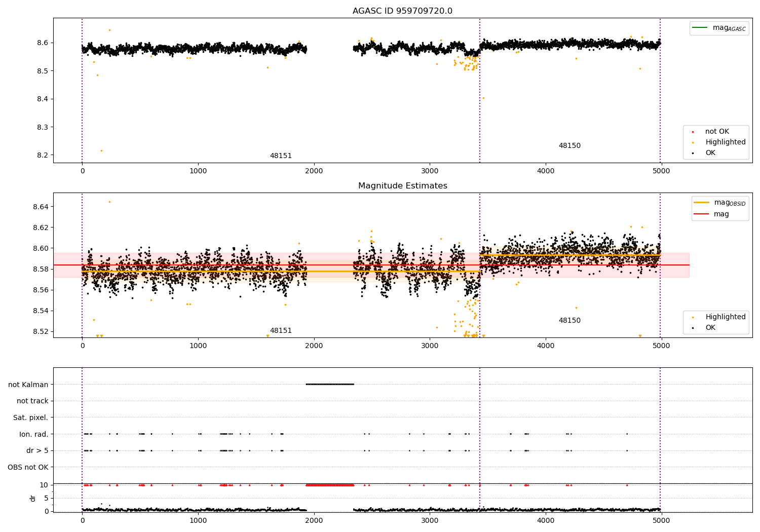Click the 8.62 y-axis tick label
Image resolution: width=760 pixels, height=532 pixels.
tap(40, 227)
